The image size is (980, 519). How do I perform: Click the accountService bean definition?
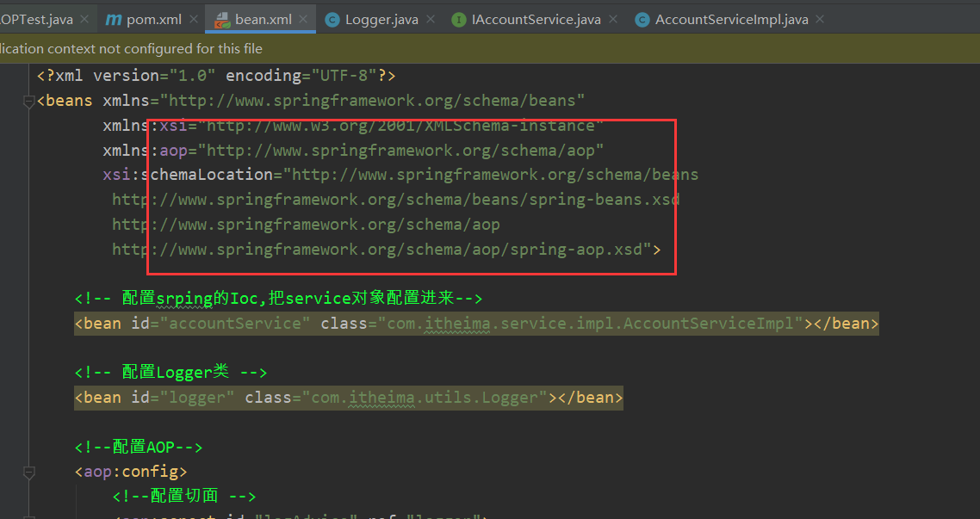(x=476, y=324)
